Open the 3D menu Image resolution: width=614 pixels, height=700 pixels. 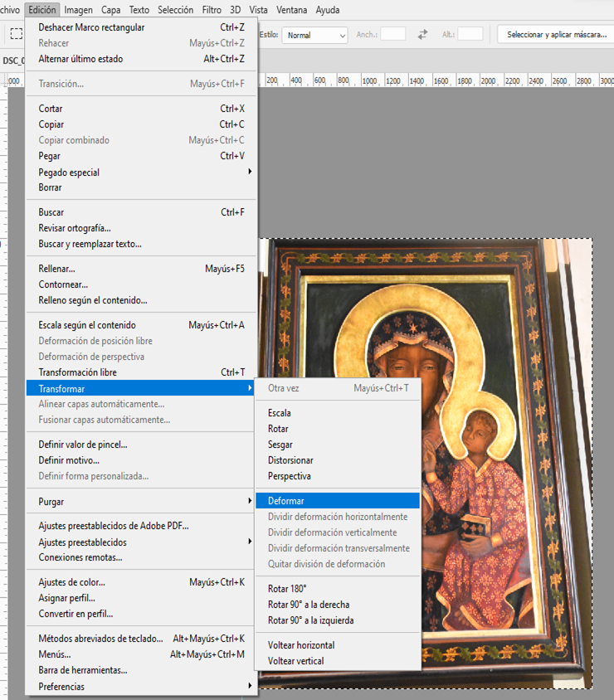pos(236,10)
